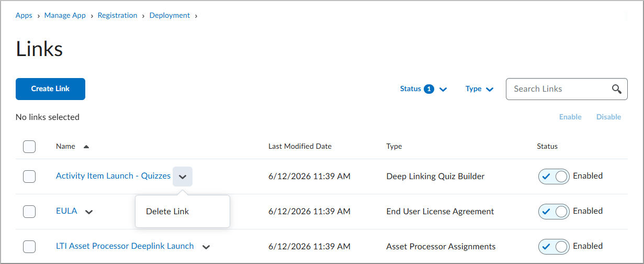
Task: Go to Deployment in the breadcrumb
Action: (170, 15)
